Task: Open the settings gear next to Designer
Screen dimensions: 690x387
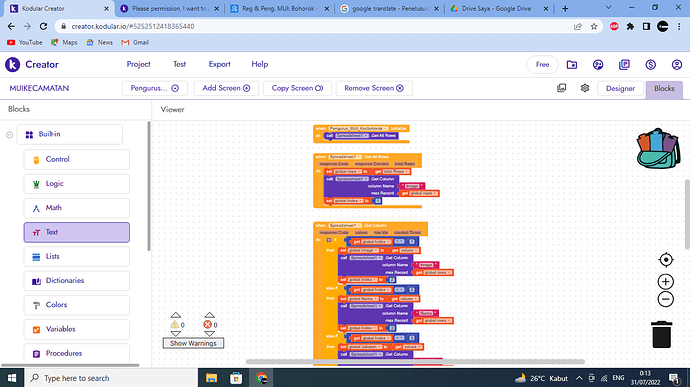Action: 584,88
